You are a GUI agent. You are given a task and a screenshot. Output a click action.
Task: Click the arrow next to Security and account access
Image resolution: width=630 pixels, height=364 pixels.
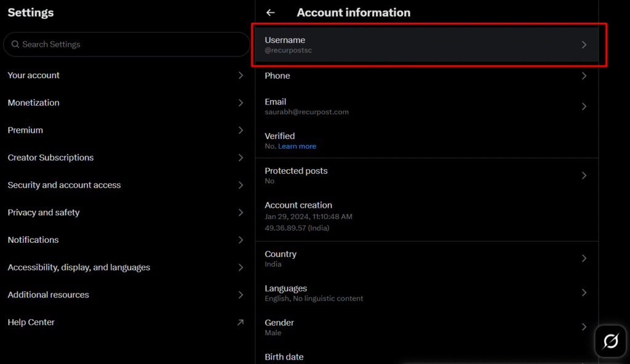pyautogui.click(x=241, y=184)
